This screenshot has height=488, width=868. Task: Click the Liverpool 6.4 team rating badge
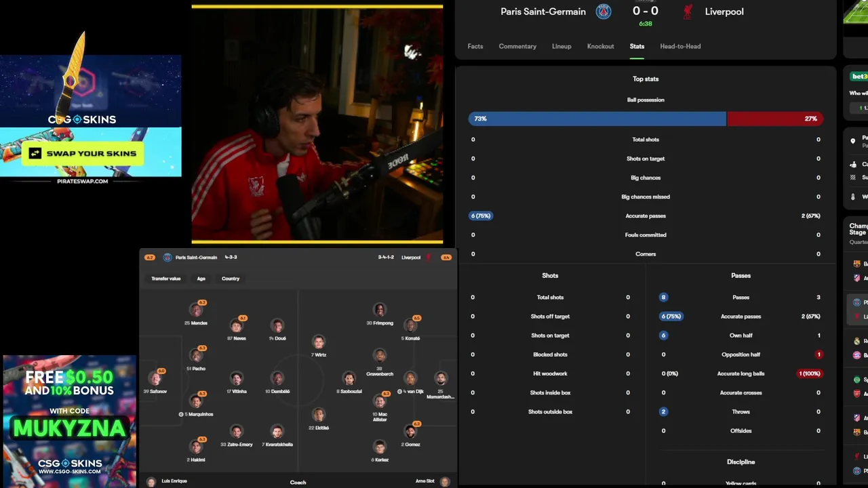[446, 258]
